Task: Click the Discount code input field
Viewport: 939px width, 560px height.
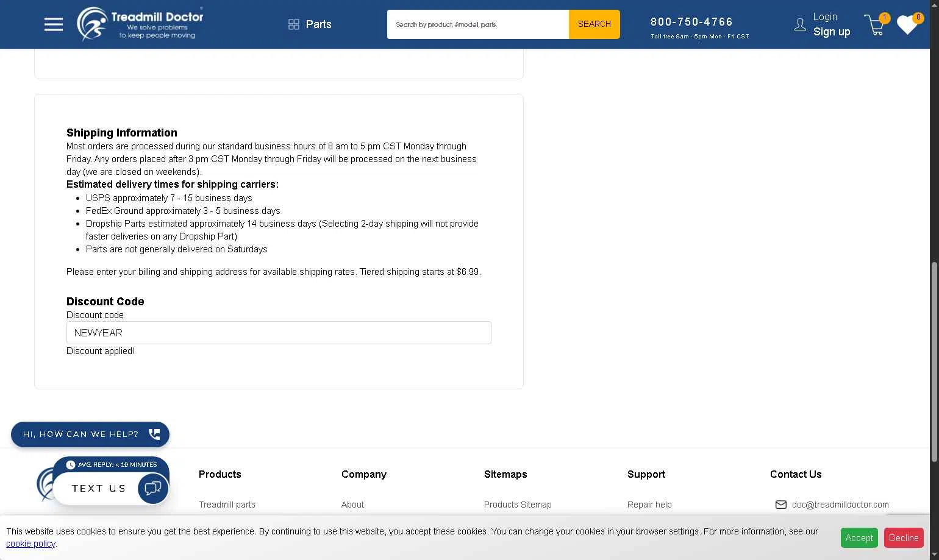Action: (x=279, y=333)
